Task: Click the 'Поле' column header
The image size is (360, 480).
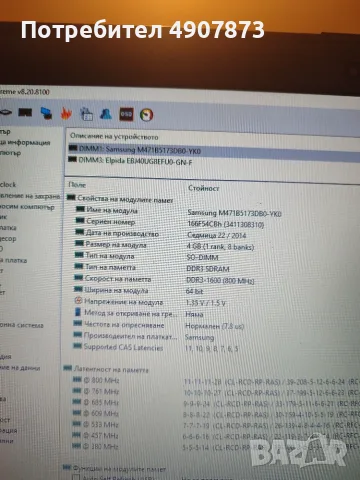Action: [77, 185]
